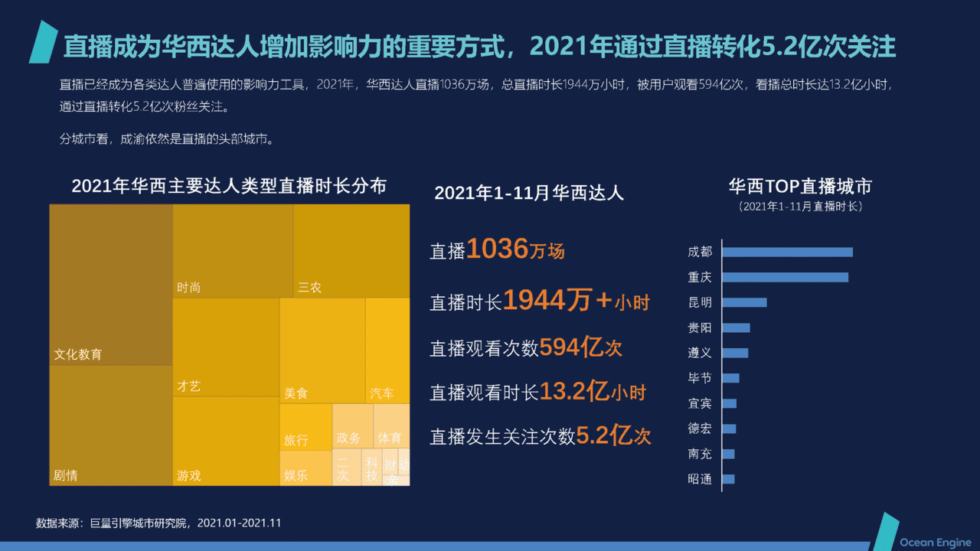This screenshot has width=980, height=551.
Task: Select the 游戏 treemap block
Action: click(226, 441)
